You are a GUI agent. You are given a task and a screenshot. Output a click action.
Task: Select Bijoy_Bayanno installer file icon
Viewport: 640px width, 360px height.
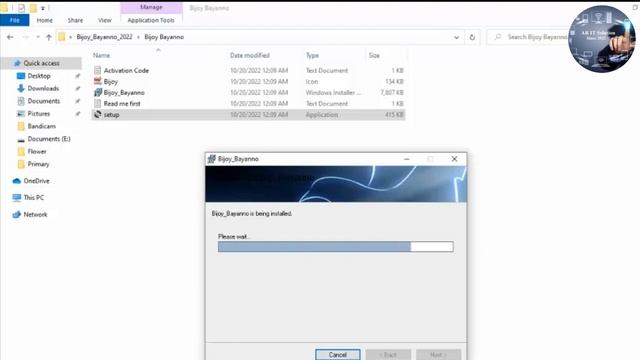[x=98, y=92]
